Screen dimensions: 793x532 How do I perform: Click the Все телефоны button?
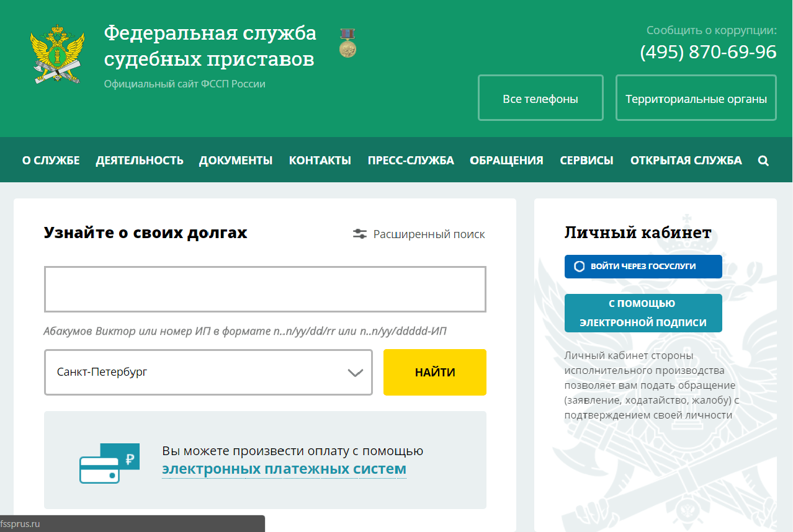click(540, 98)
